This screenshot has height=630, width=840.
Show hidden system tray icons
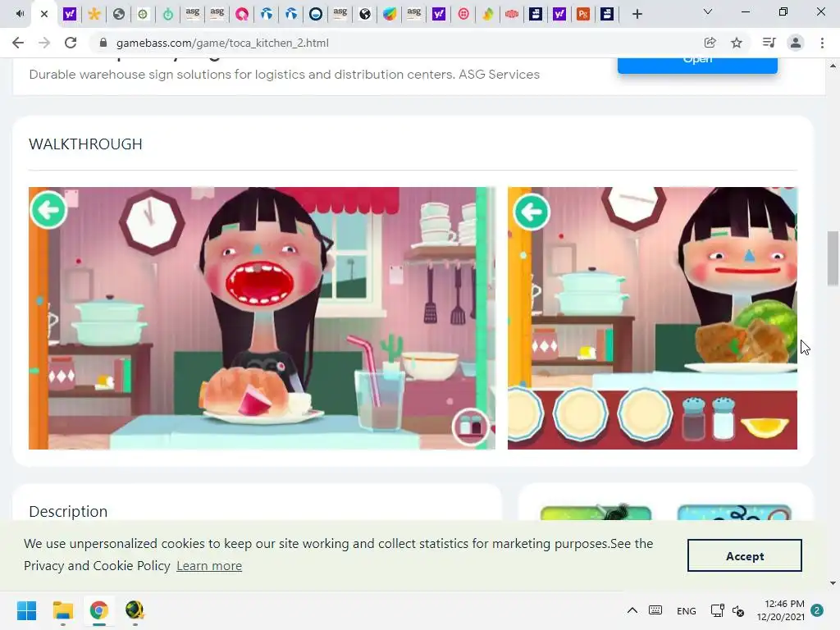(x=632, y=610)
